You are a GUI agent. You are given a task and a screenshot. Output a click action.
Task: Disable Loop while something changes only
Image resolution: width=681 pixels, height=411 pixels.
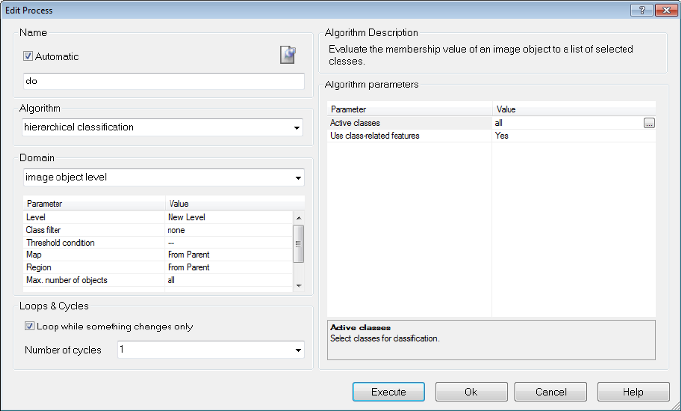[x=28, y=326]
